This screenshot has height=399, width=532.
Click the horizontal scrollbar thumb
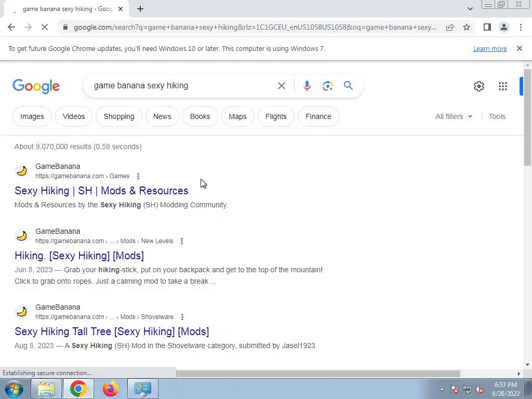318,374
